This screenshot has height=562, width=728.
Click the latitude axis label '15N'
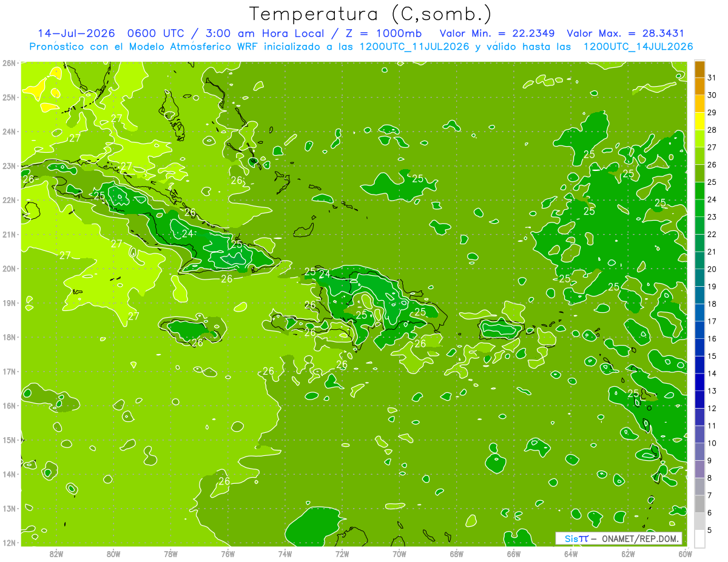8,440
